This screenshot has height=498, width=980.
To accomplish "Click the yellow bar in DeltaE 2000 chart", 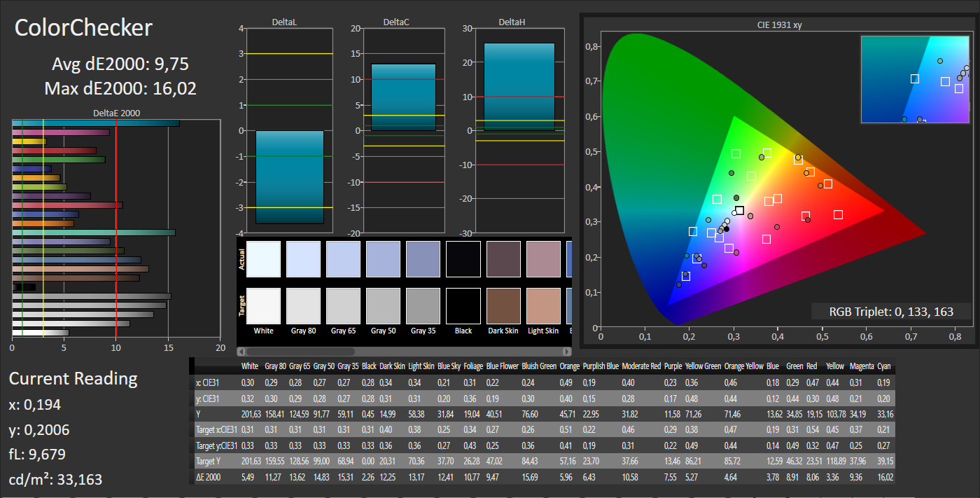I will [29, 141].
